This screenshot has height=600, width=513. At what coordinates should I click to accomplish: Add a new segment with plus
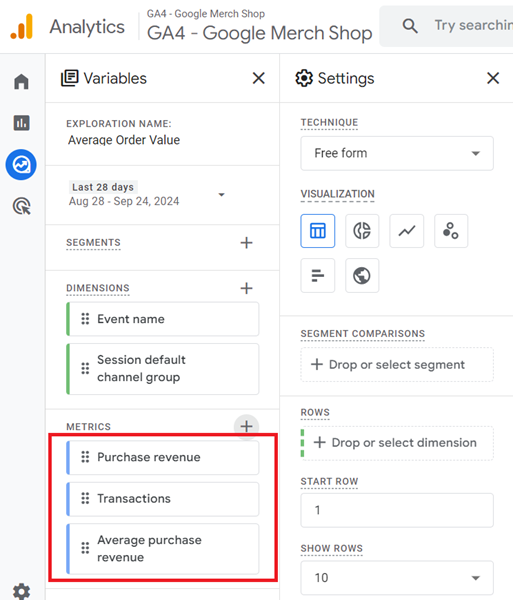point(246,243)
